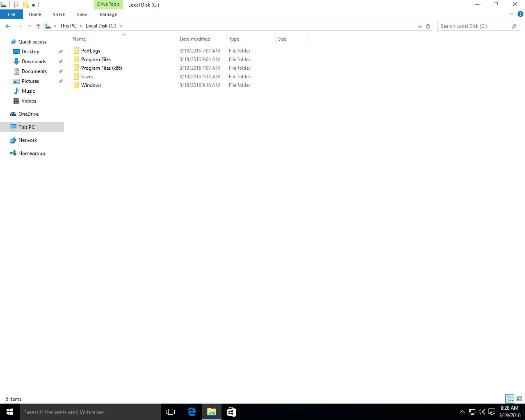Click the search magnifier icon

[x=514, y=26]
